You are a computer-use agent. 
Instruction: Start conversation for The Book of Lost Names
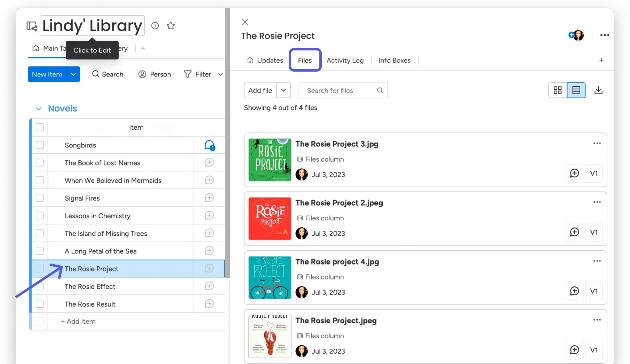pyautogui.click(x=209, y=163)
